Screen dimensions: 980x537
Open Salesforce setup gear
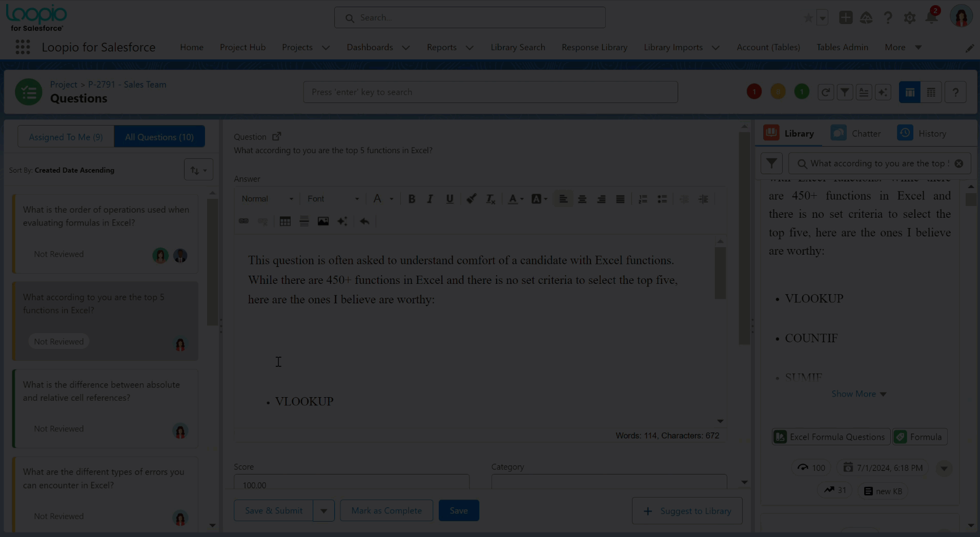(910, 18)
